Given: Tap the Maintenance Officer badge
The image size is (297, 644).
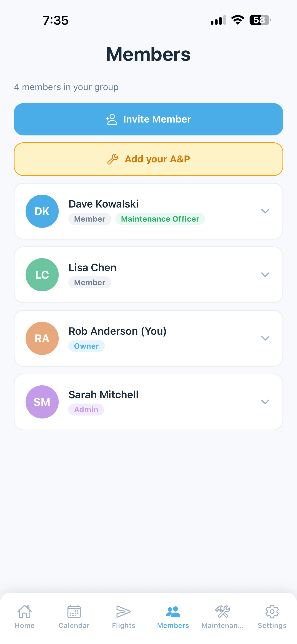Looking at the screenshot, I should (160, 219).
